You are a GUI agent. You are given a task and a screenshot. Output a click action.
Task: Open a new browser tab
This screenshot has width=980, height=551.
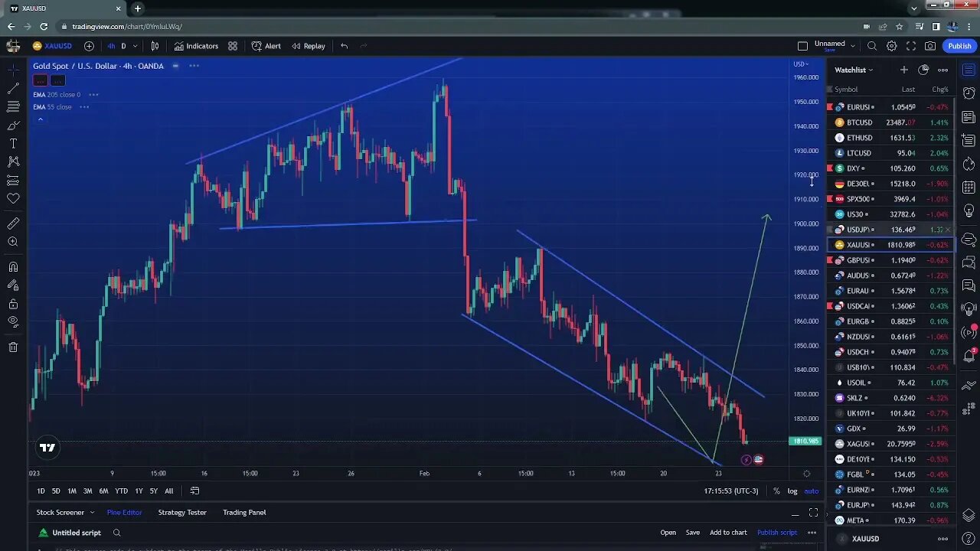pos(138,8)
